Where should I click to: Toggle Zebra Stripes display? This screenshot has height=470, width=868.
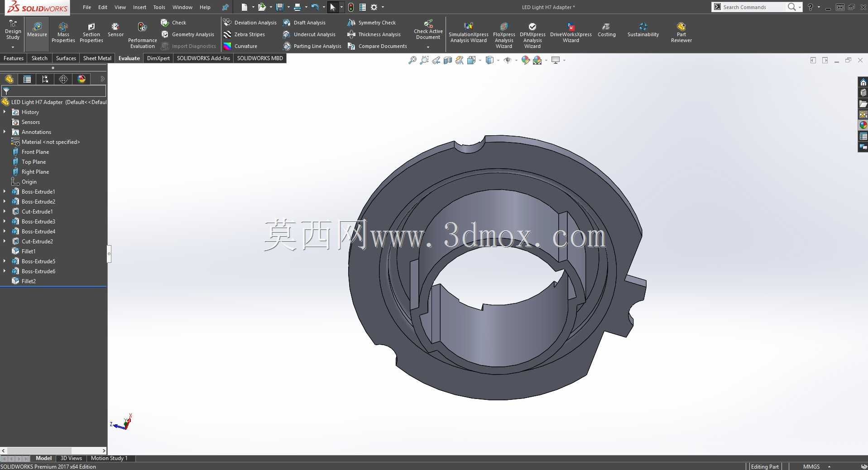(245, 34)
